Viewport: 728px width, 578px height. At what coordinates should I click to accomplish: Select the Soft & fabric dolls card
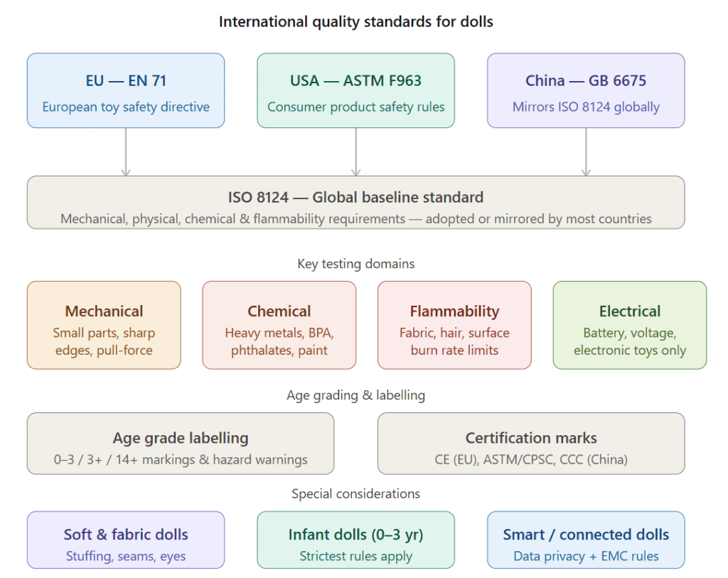(126, 540)
